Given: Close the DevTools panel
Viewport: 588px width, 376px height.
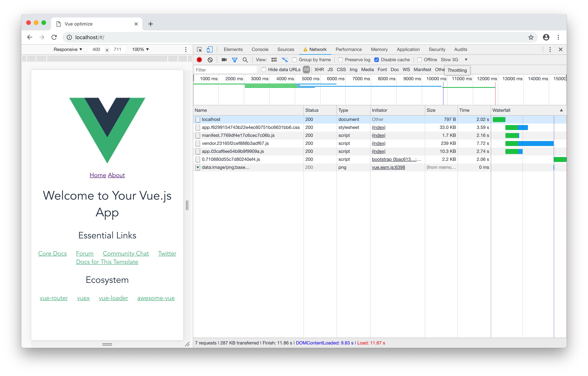Looking at the screenshot, I should coord(561,50).
